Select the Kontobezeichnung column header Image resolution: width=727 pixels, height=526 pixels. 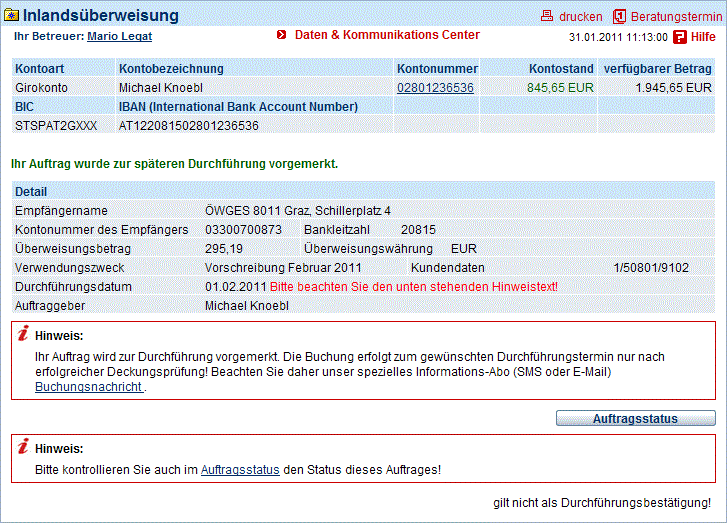[x=171, y=69]
